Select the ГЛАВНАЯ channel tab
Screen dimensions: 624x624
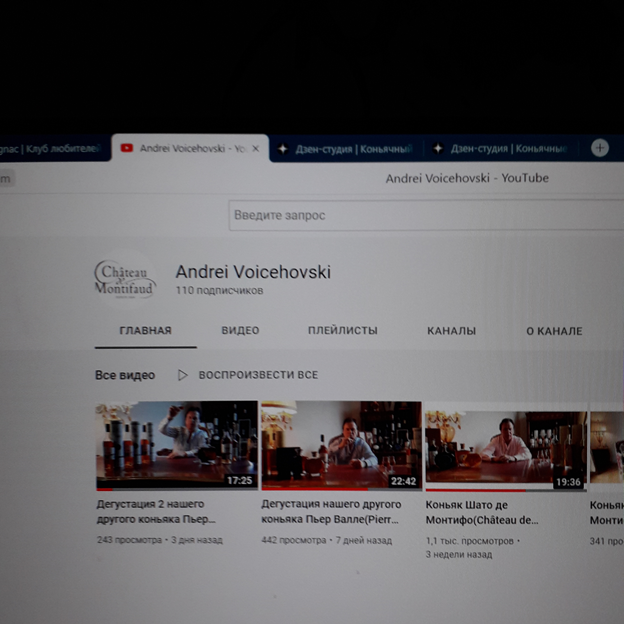(146, 331)
